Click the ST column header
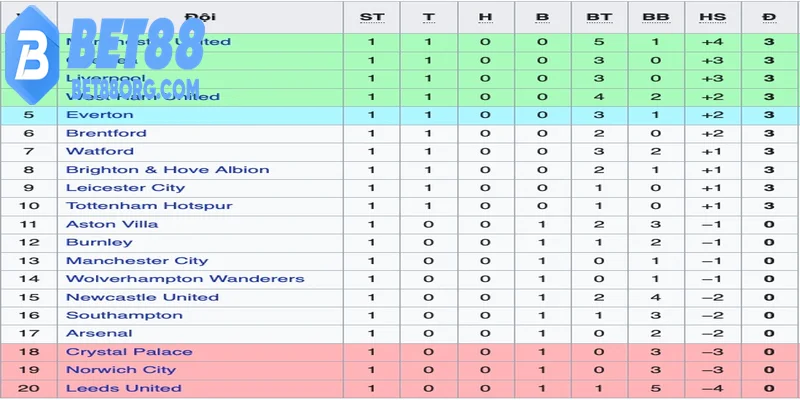 click(x=372, y=17)
